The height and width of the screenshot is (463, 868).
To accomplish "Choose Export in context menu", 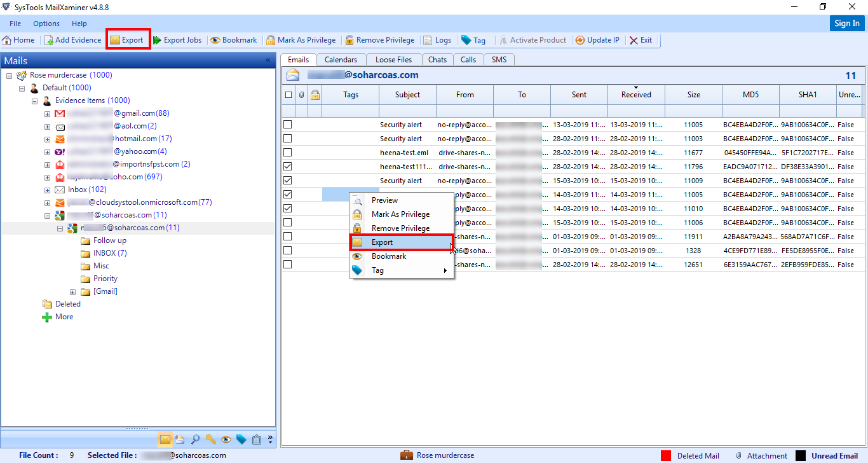I will 401,242.
